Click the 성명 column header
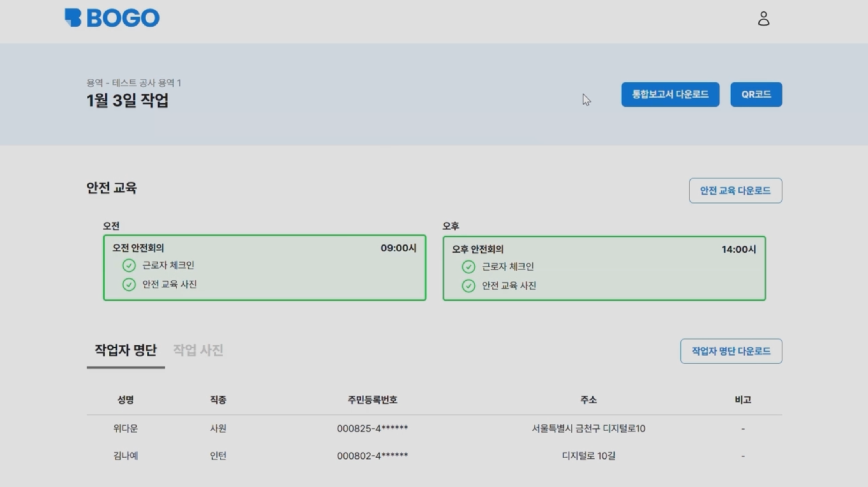The width and height of the screenshot is (868, 487). tap(125, 400)
